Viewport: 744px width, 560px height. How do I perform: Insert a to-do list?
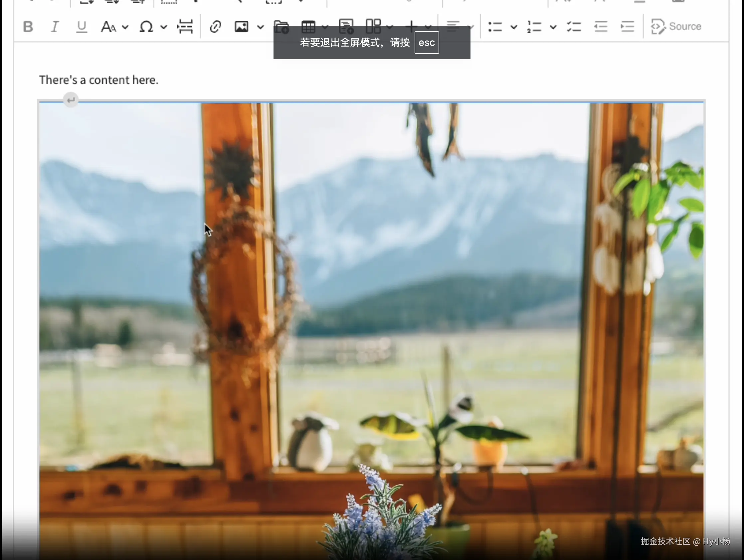click(574, 27)
